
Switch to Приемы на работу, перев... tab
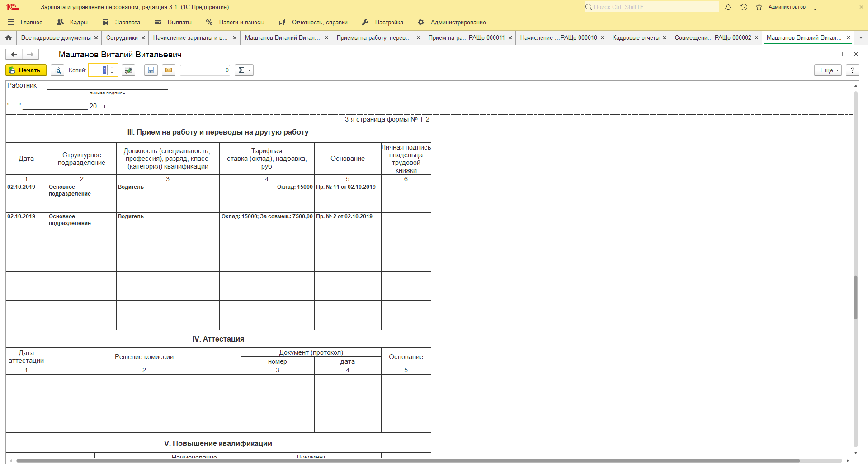(374, 38)
